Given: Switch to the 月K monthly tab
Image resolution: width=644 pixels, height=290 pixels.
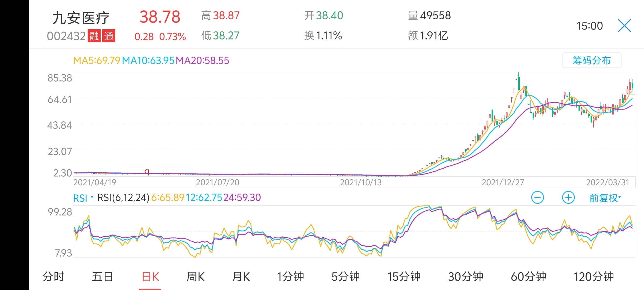Looking at the screenshot, I should pos(241,277).
